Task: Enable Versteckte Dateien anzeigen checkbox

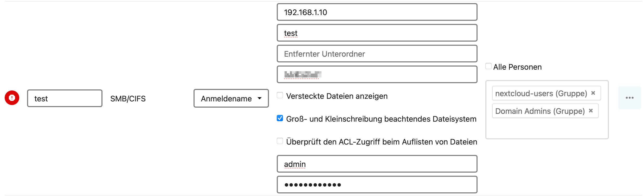Action: (280, 95)
